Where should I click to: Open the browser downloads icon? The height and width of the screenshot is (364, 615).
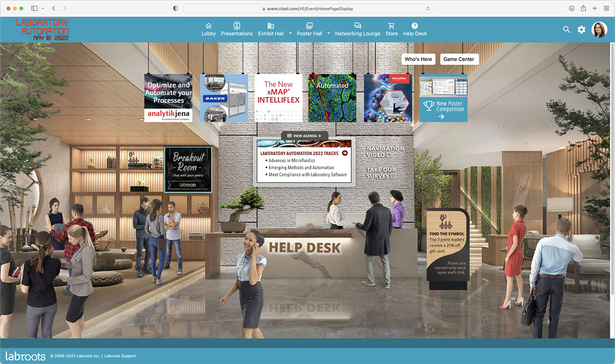[571, 8]
